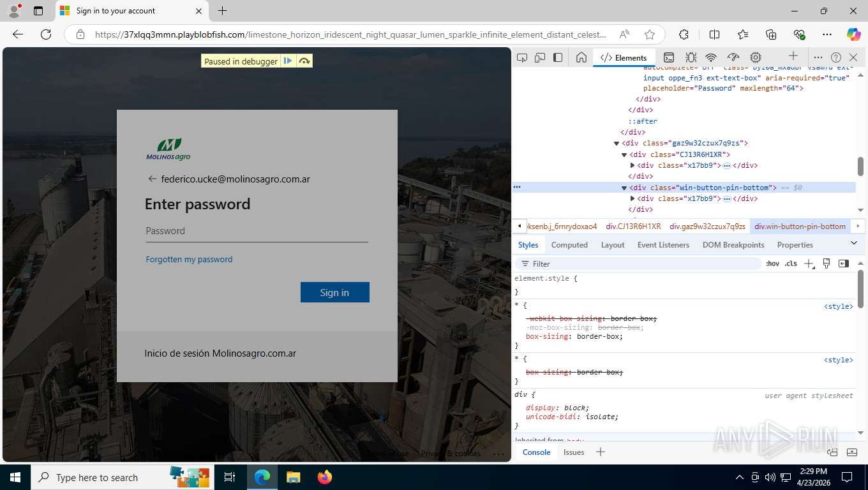Step over next function call in overlay
868x490 pixels.
pyautogui.click(x=304, y=61)
